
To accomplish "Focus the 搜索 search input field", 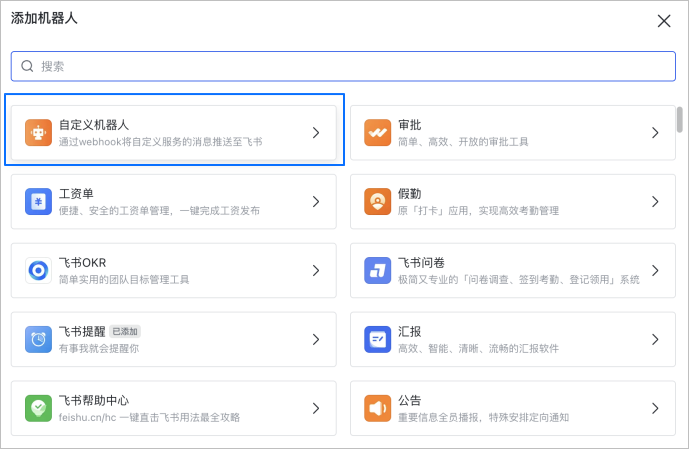I will (343, 66).
